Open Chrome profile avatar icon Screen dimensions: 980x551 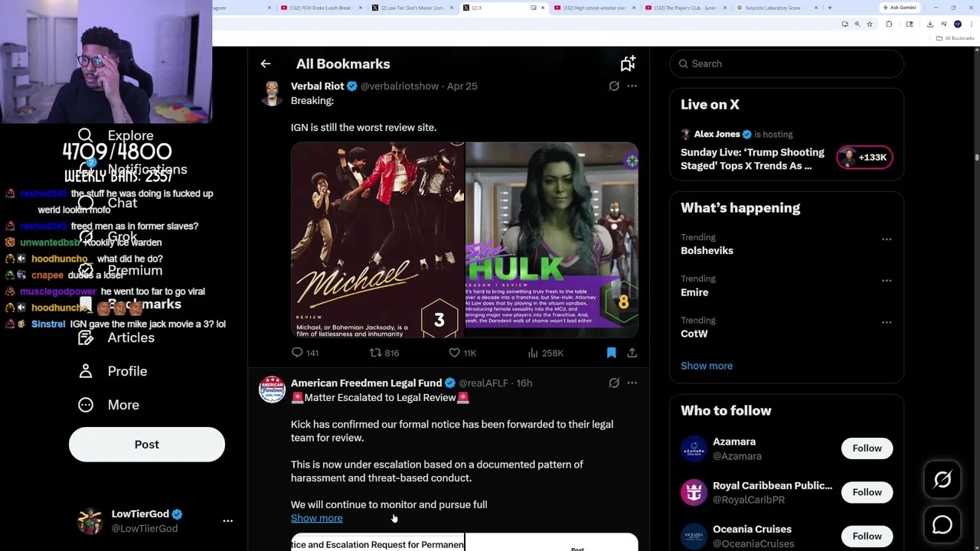tap(958, 24)
